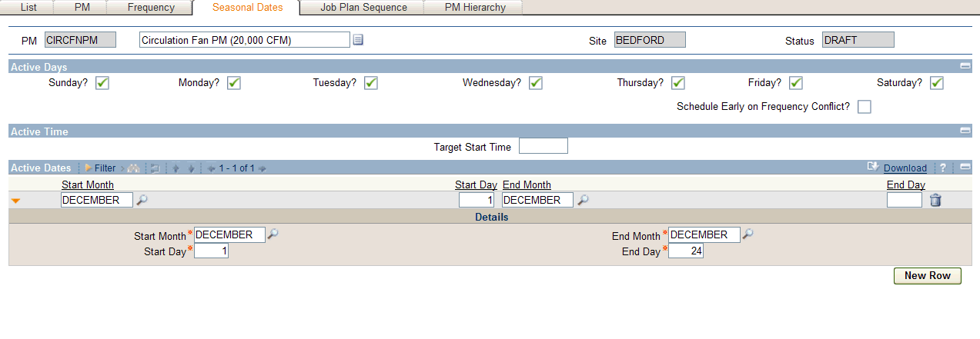
Task: Open Start Month lookup in the table row
Action: point(142,200)
